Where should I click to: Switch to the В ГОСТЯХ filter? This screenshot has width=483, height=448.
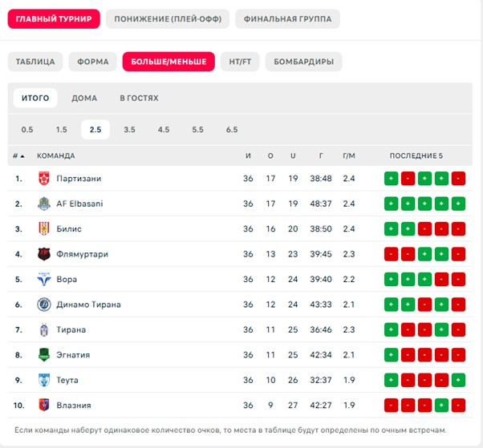click(x=139, y=98)
